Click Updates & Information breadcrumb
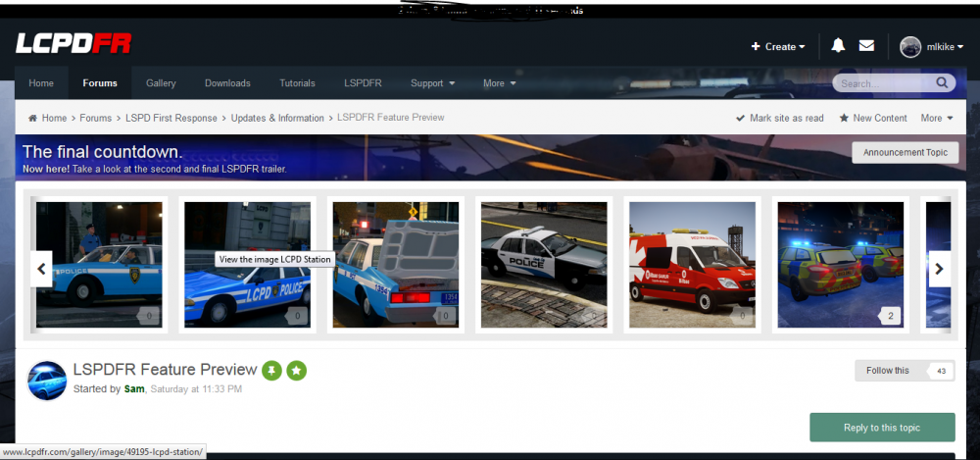The width and height of the screenshot is (980, 460). [x=277, y=118]
